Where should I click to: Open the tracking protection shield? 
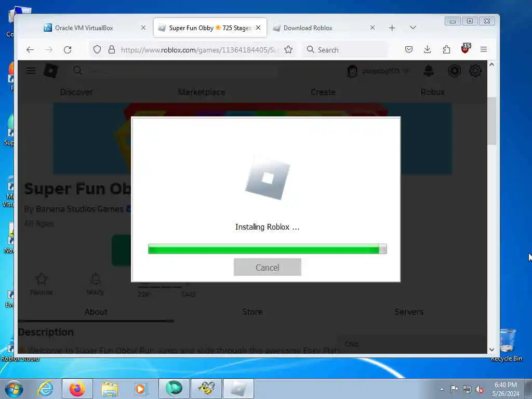click(97, 49)
